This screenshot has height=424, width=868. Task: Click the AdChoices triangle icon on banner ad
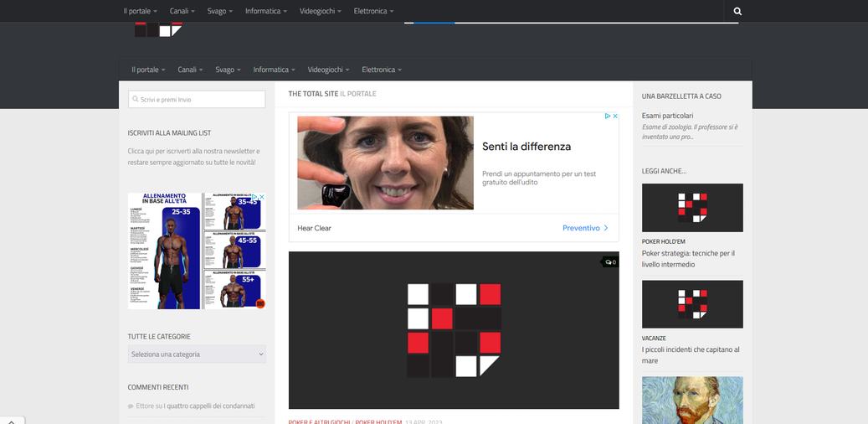point(607,116)
